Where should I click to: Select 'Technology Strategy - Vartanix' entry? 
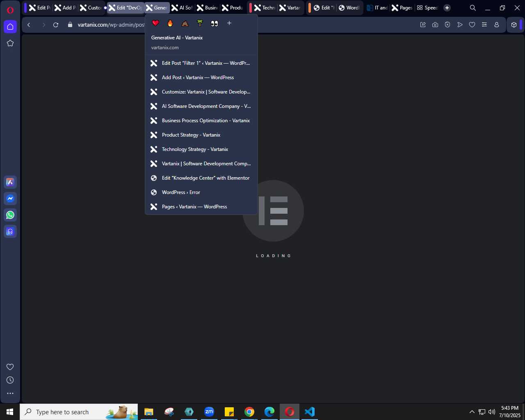click(201, 149)
